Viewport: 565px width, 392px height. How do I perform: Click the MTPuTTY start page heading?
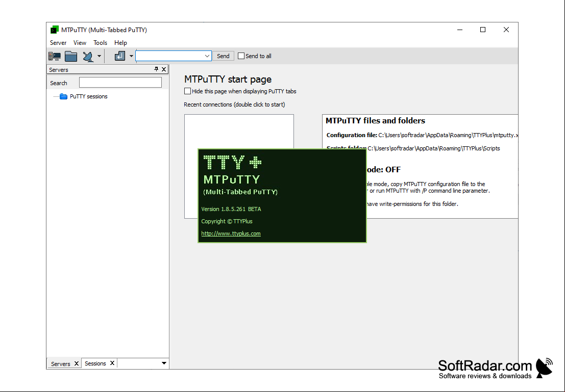228,79
